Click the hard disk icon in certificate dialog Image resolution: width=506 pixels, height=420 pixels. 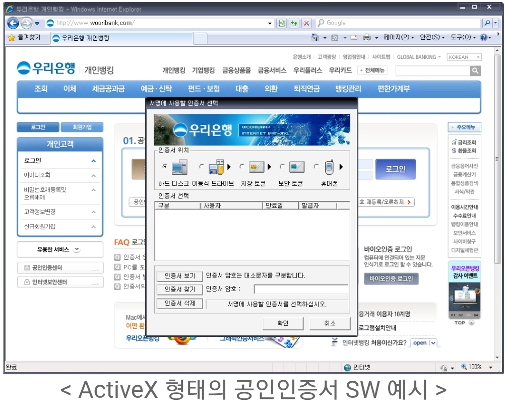click(179, 167)
